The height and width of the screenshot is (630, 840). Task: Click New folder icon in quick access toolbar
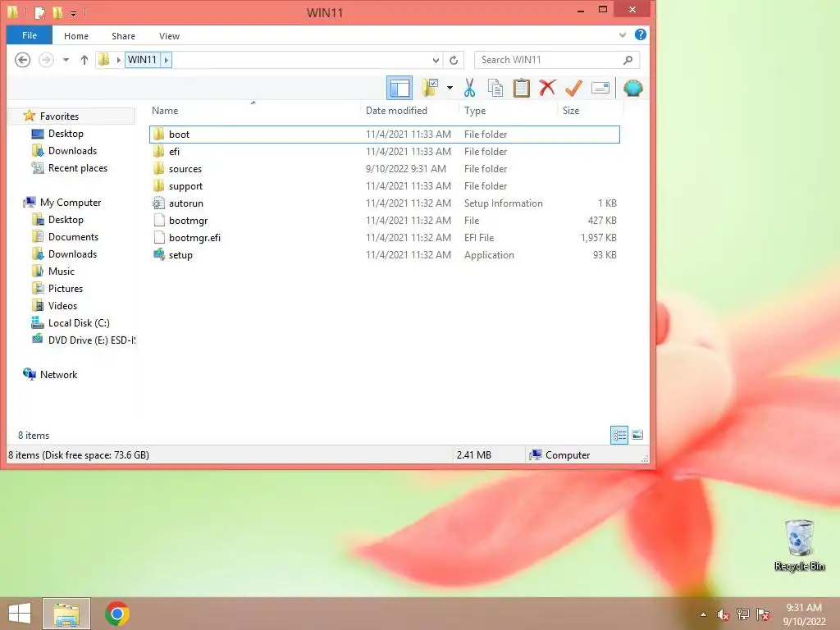click(x=57, y=11)
